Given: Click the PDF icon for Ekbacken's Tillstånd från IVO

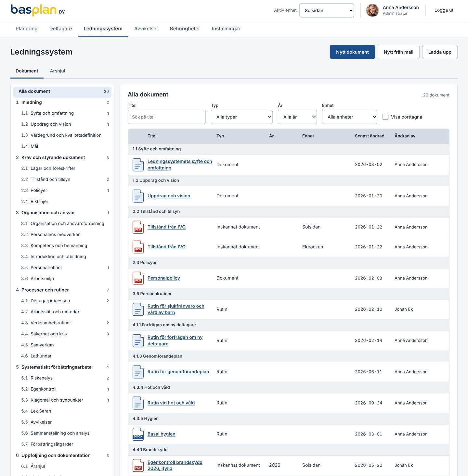Looking at the screenshot, I should pos(138,247).
